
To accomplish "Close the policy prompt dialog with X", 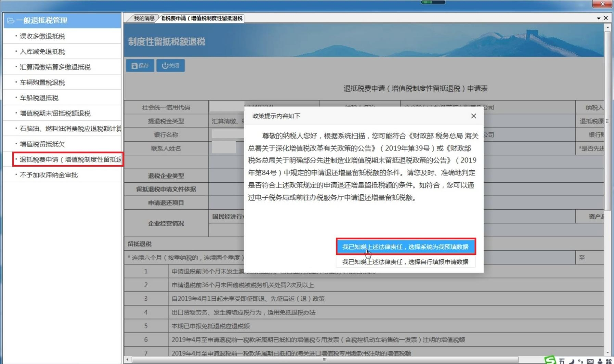I will (473, 116).
